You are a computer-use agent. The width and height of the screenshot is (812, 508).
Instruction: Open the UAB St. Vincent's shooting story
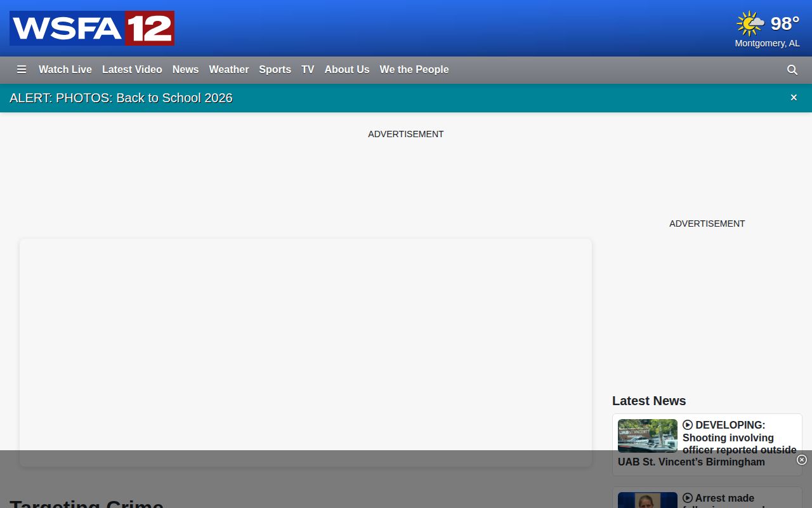[x=707, y=443]
